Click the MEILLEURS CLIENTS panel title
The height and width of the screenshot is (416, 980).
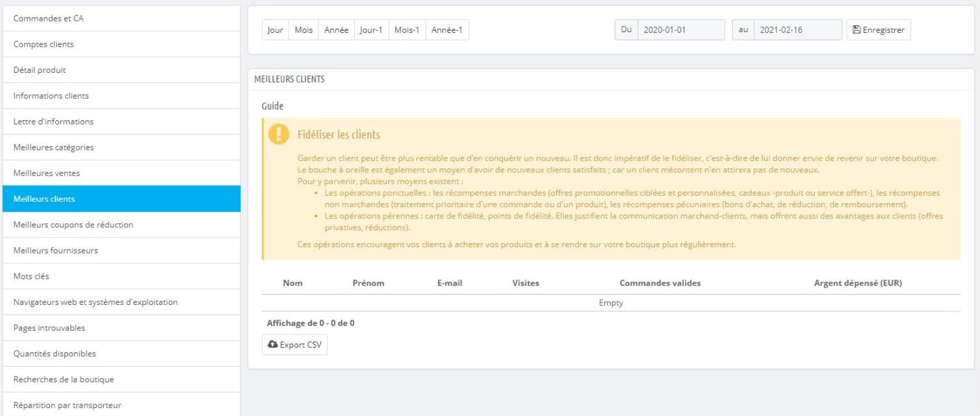click(289, 79)
